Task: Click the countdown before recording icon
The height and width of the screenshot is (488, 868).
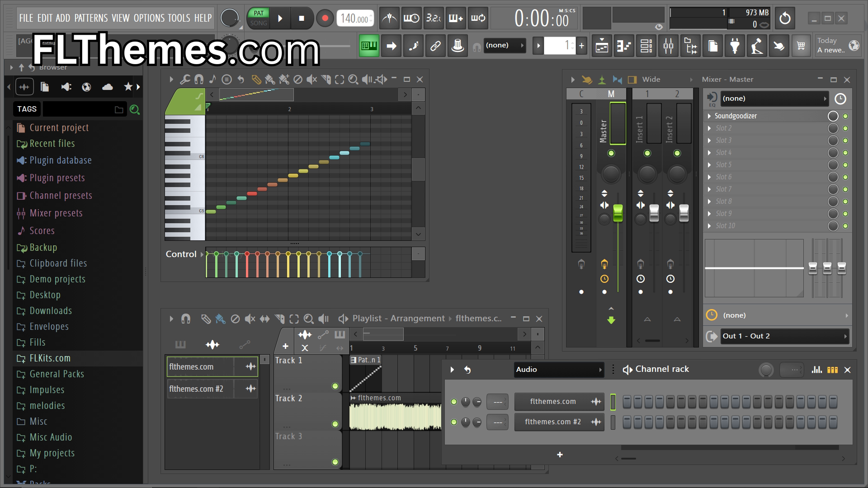Action: click(x=434, y=18)
